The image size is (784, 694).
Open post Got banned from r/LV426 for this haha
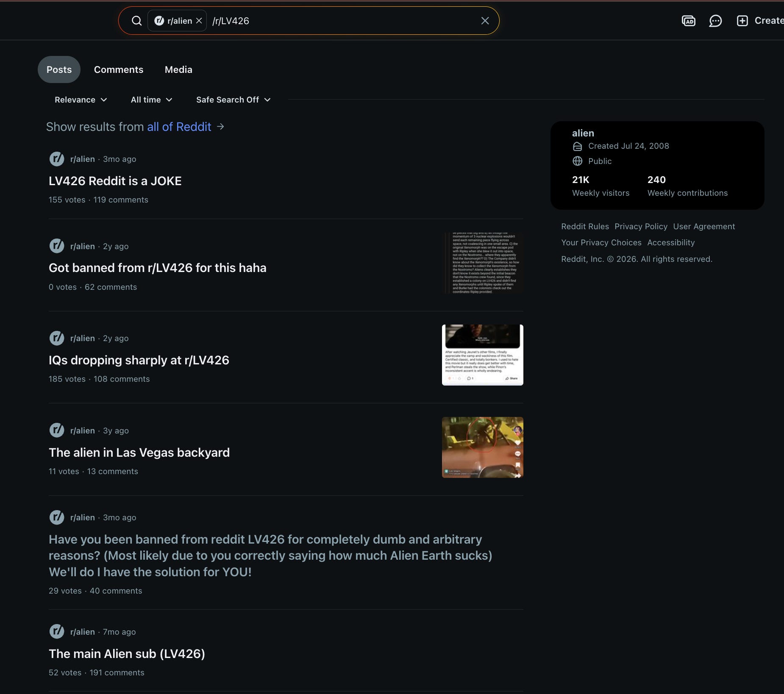tap(158, 268)
